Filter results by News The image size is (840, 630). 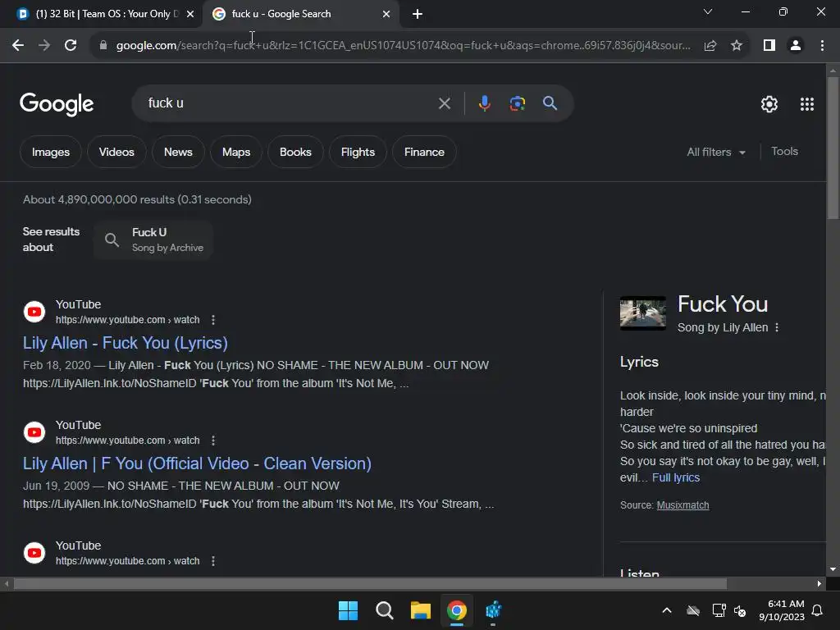[178, 152]
